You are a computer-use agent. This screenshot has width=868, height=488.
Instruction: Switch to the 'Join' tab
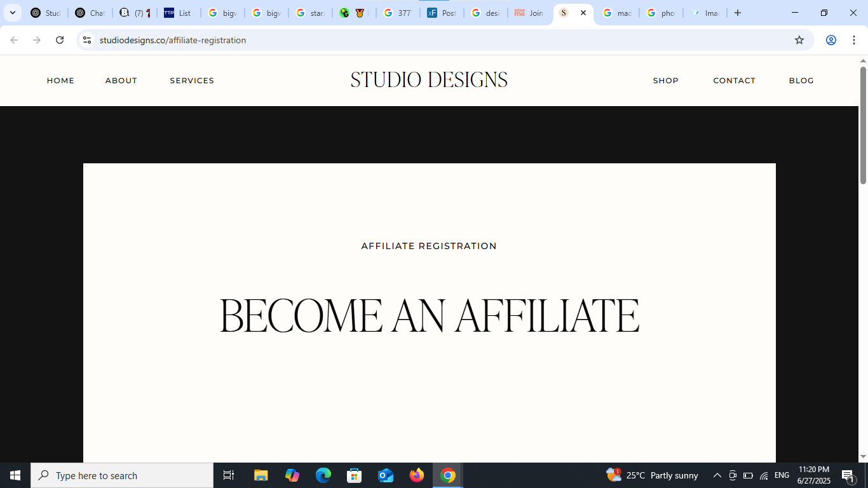(530, 13)
